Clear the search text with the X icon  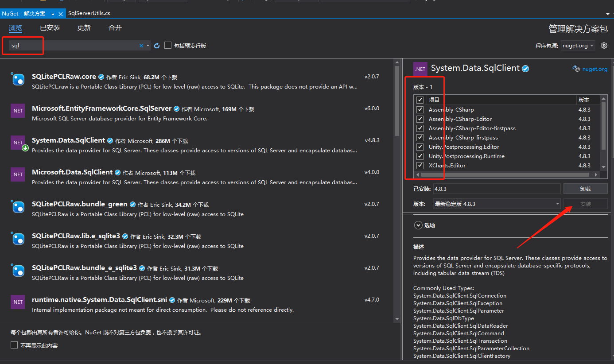tap(141, 46)
